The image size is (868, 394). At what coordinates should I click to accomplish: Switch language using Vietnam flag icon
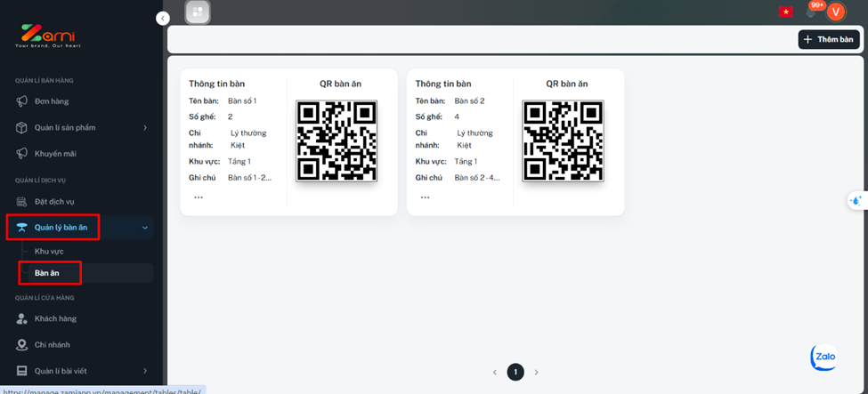[x=785, y=12]
